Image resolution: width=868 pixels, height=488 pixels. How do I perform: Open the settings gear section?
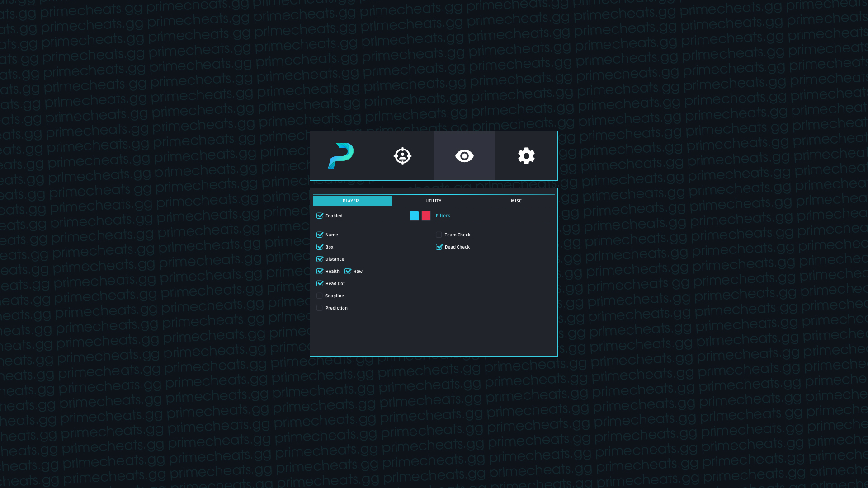coord(526,156)
